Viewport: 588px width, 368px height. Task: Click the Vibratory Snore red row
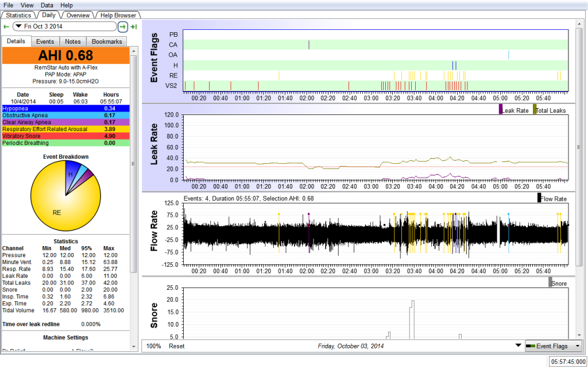pyautogui.click(x=66, y=136)
